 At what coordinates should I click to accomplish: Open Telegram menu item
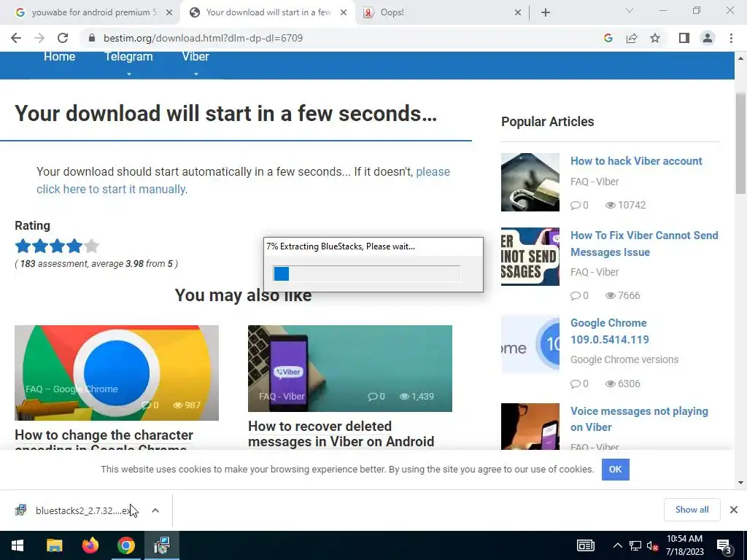[128, 56]
